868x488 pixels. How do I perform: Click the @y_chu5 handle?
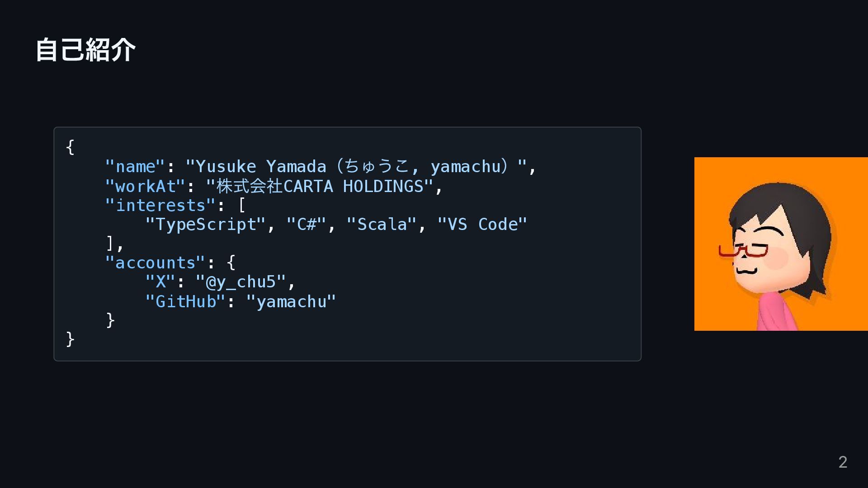pos(241,282)
